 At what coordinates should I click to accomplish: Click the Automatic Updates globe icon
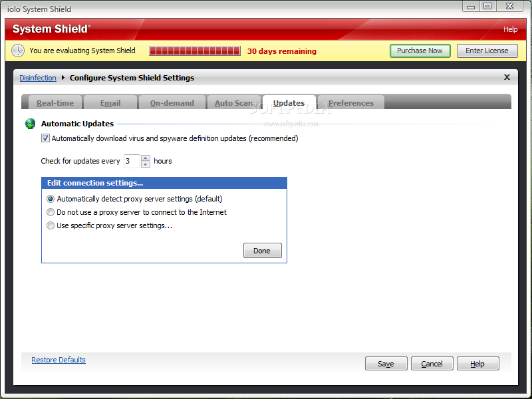(30, 124)
